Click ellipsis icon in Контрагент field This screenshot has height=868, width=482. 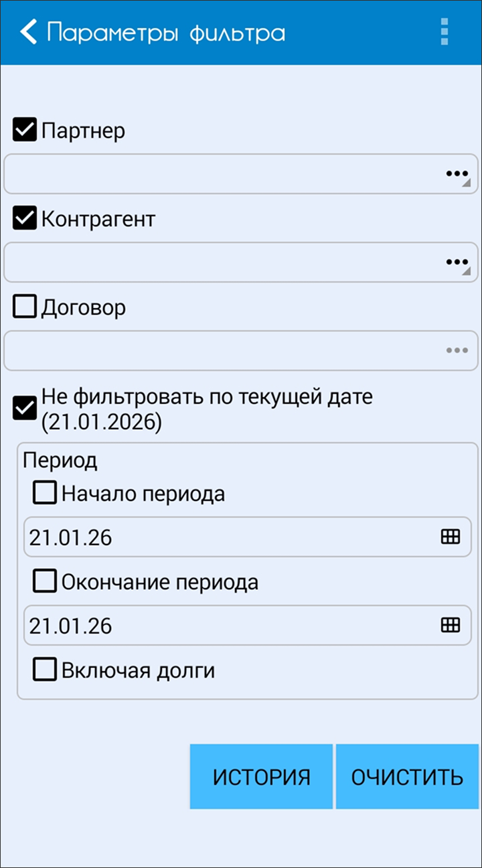(457, 262)
